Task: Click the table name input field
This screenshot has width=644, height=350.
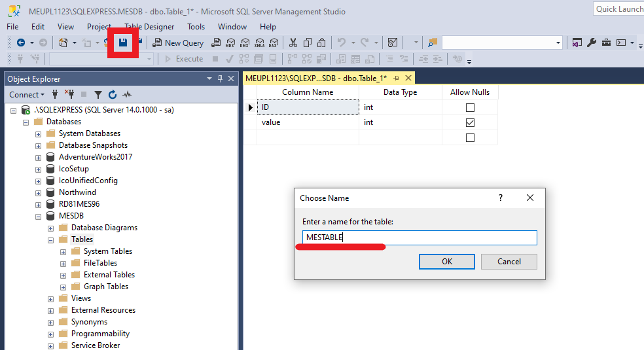Action: (x=420, y=237)
